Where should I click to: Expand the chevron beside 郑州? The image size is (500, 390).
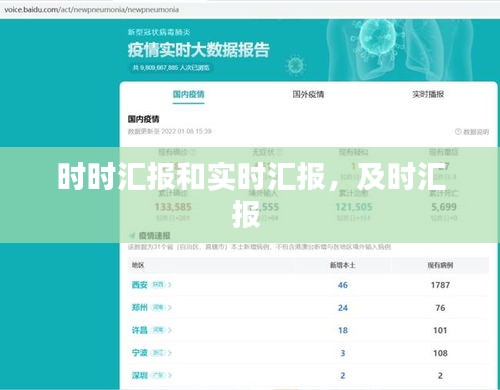coord(170,307)
